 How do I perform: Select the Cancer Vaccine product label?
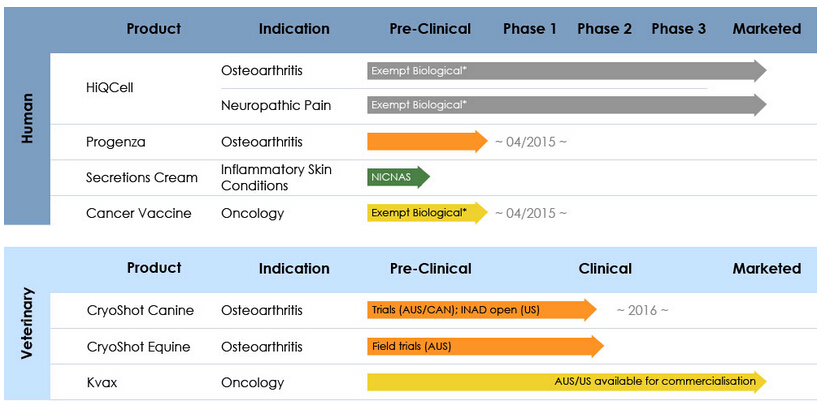coord(139,213)
